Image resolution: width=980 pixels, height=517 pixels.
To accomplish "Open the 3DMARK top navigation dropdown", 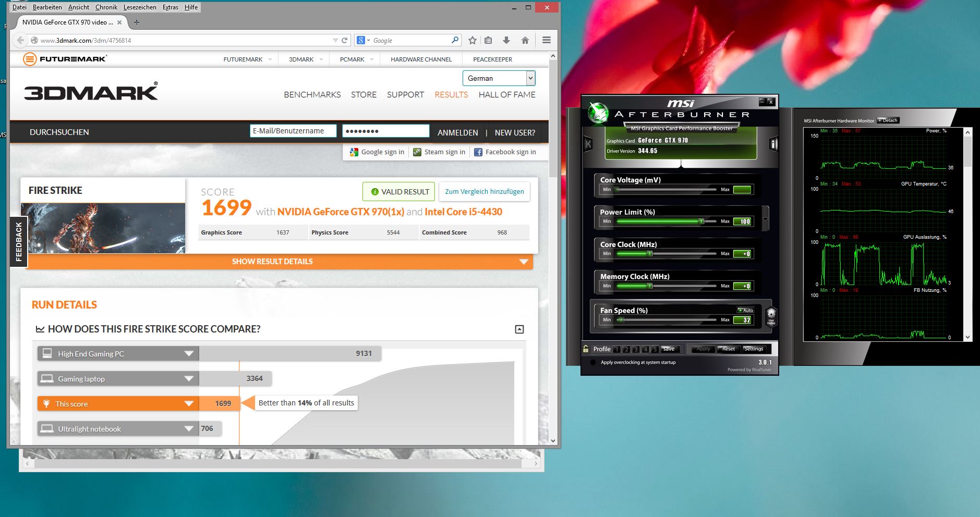I will 321,59.
